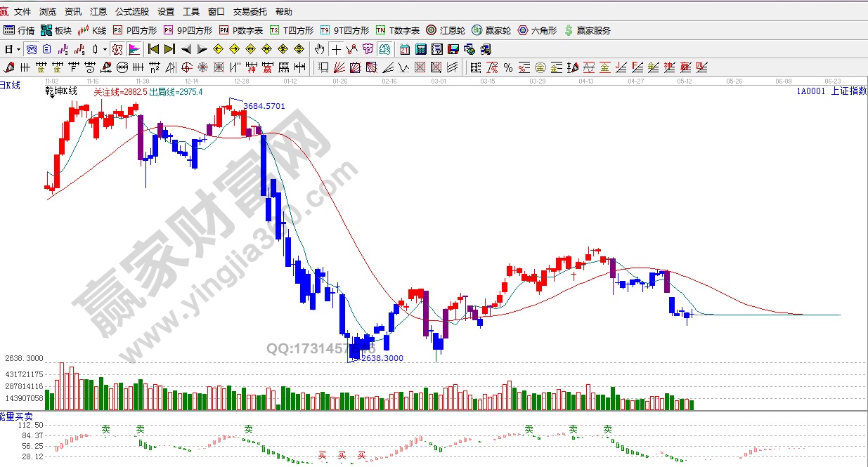
Task: Open the 六角形 hexagon chart tool
Action: pos(538,30)
